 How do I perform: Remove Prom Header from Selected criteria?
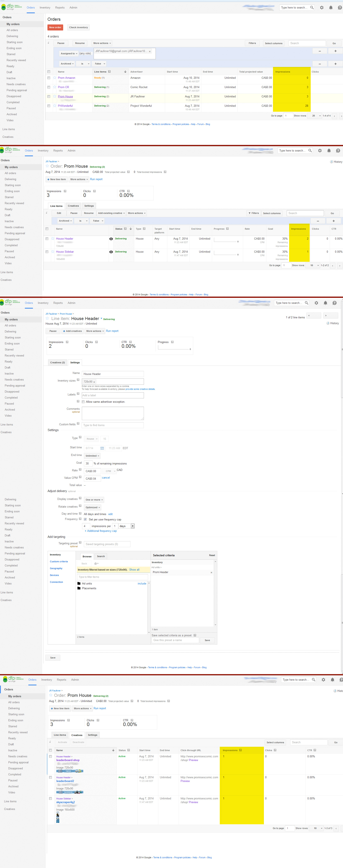211,572
